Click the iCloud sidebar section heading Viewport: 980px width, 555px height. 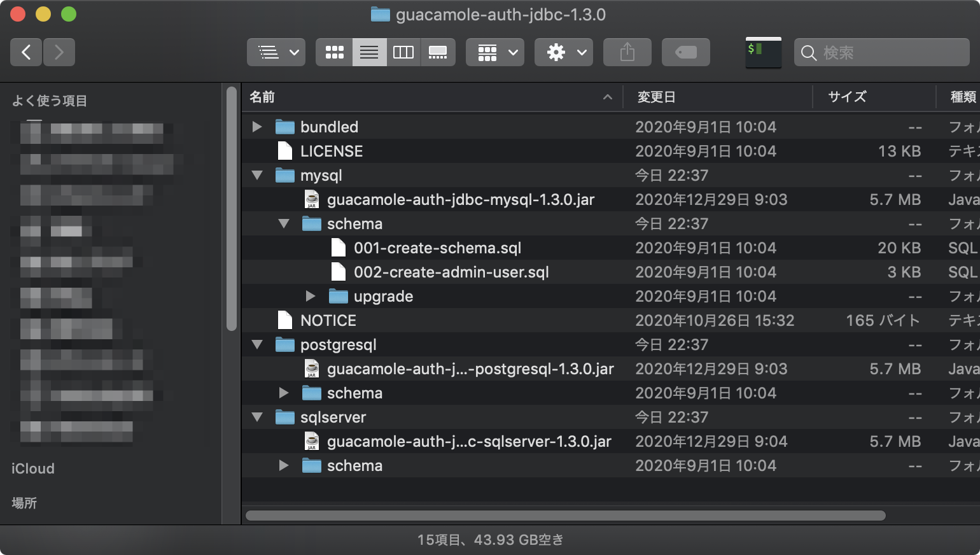click(33, 468)
